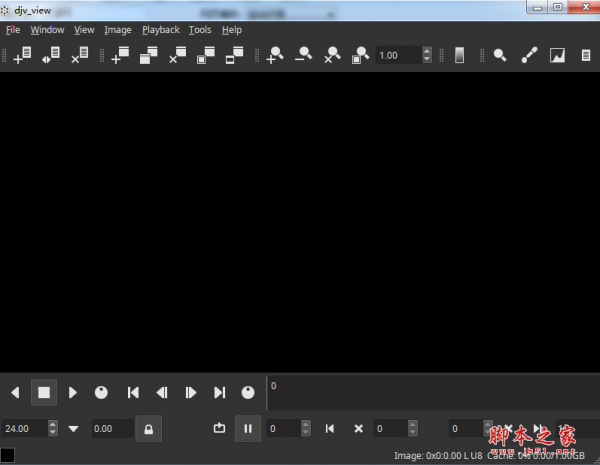
Task: Click the out point frame field
Action: [466, 429]
